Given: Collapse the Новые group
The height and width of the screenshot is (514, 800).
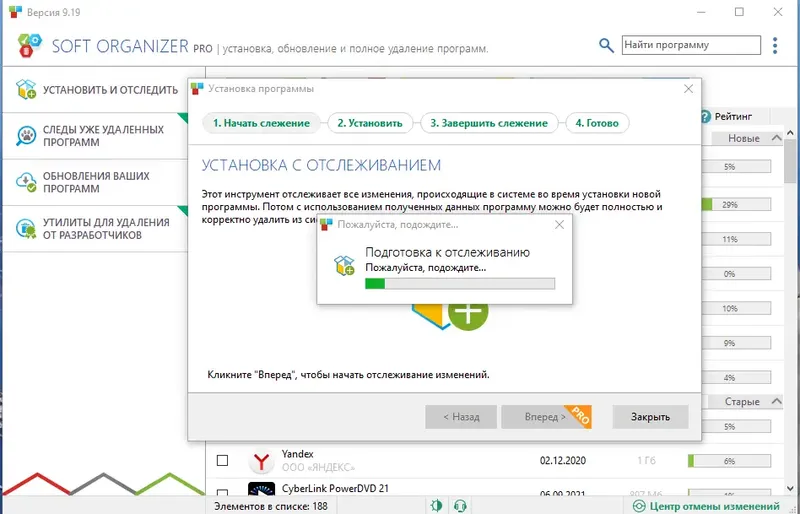Looking at the screenshot, I should click(x=776, y=138).
